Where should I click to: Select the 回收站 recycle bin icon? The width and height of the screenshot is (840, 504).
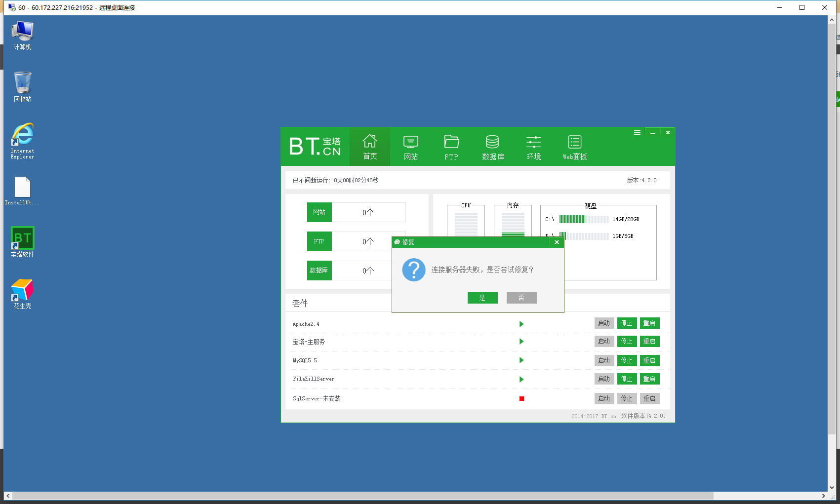(22, 87)
